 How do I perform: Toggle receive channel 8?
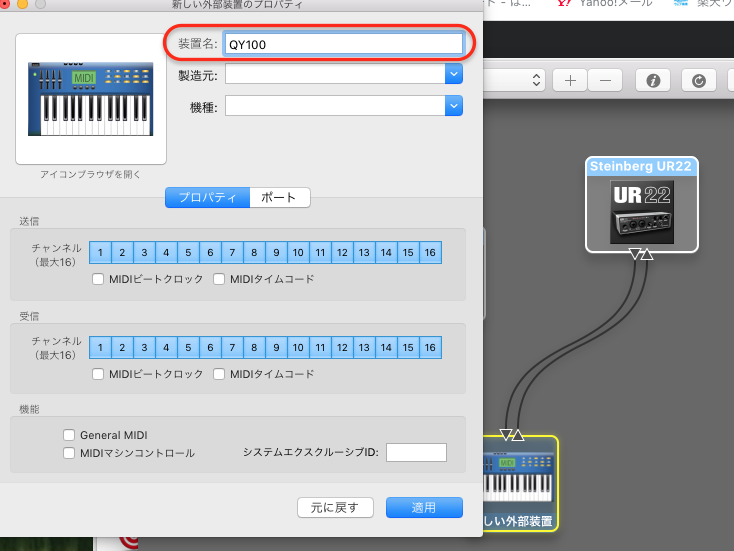tap(254, 348)
